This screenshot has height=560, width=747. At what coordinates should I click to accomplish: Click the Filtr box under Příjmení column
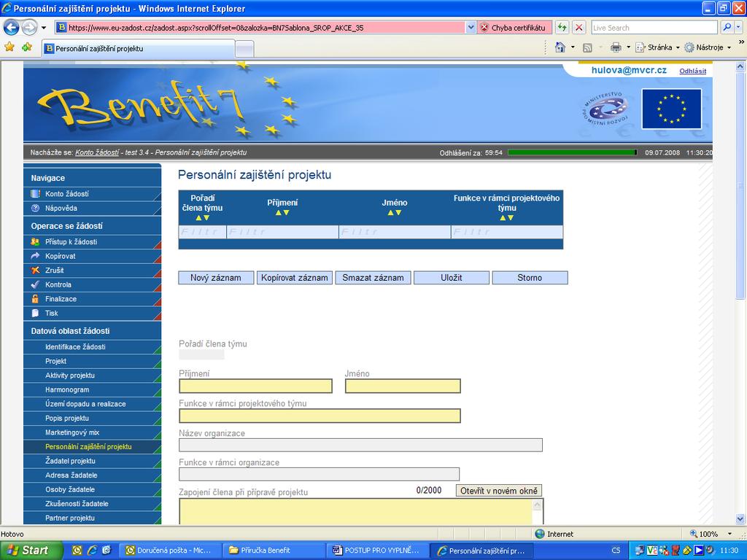coord(282,232)
